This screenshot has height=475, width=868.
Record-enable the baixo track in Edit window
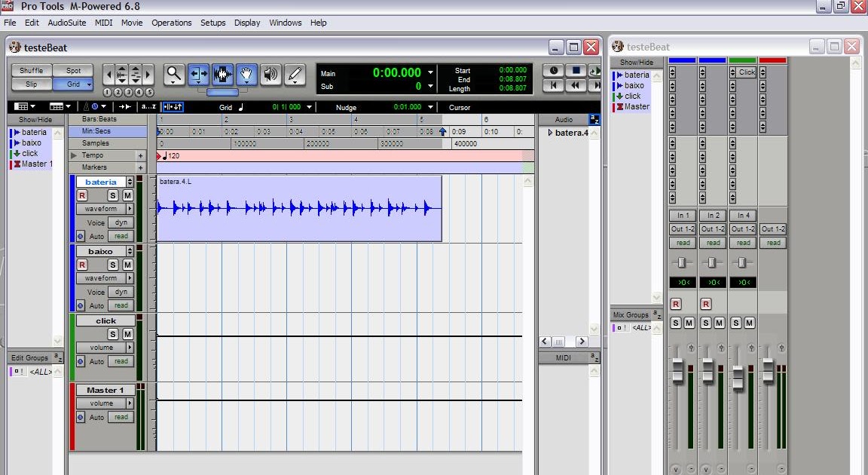[82, 265]
